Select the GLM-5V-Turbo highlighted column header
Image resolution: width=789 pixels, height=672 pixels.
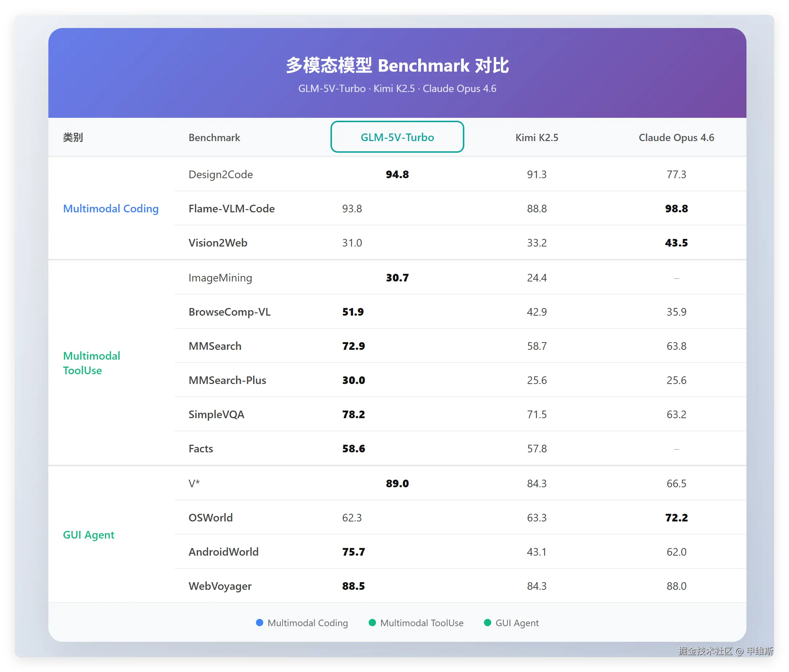pyautogui.click(x=397, y=137)
